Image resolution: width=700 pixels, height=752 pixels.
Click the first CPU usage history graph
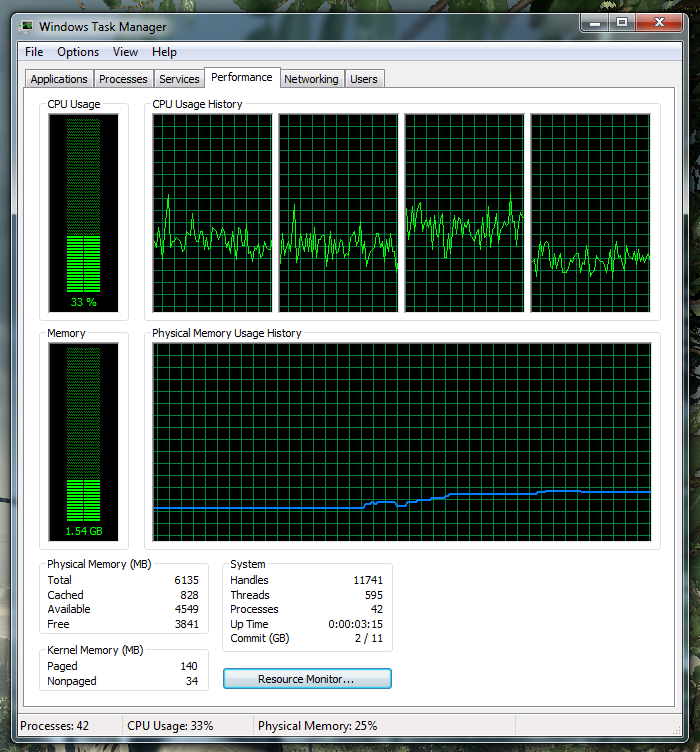212,213
